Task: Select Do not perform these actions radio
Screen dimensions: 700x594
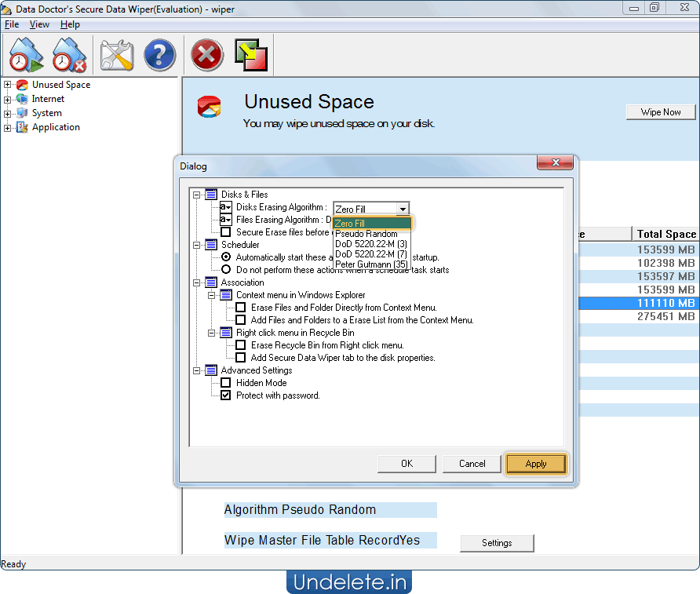Action: tap(226, 270)
